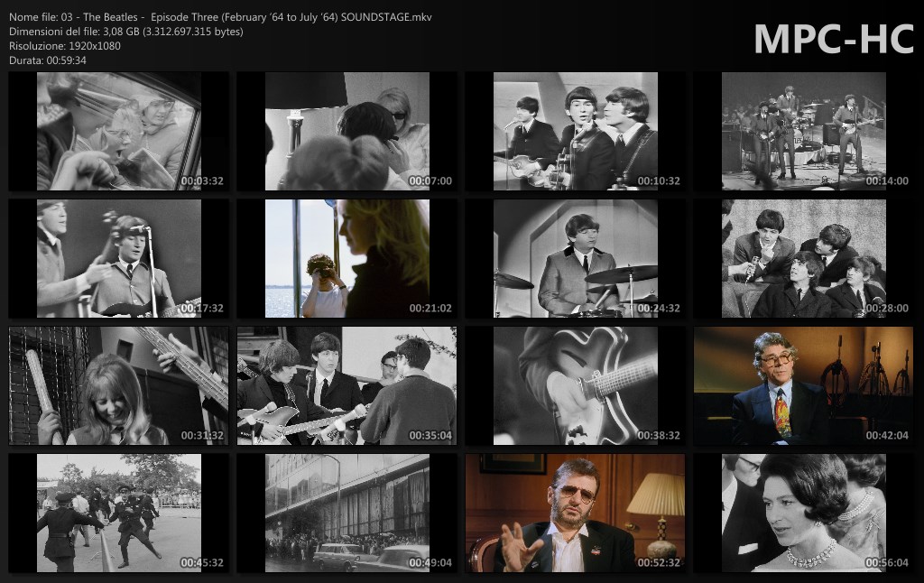This screenshot has height=583, width=924.
Task: Click the interview thumbnail with table lamp
Action: coord(575,513)
